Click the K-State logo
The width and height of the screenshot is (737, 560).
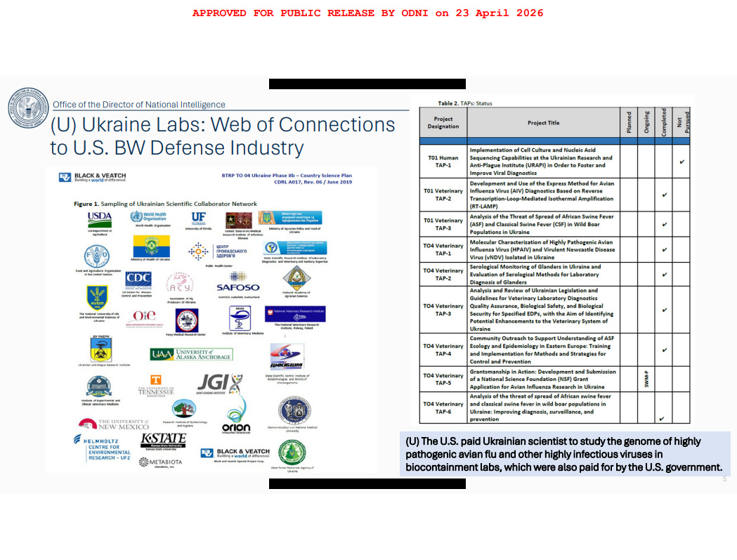pos(163,441)
